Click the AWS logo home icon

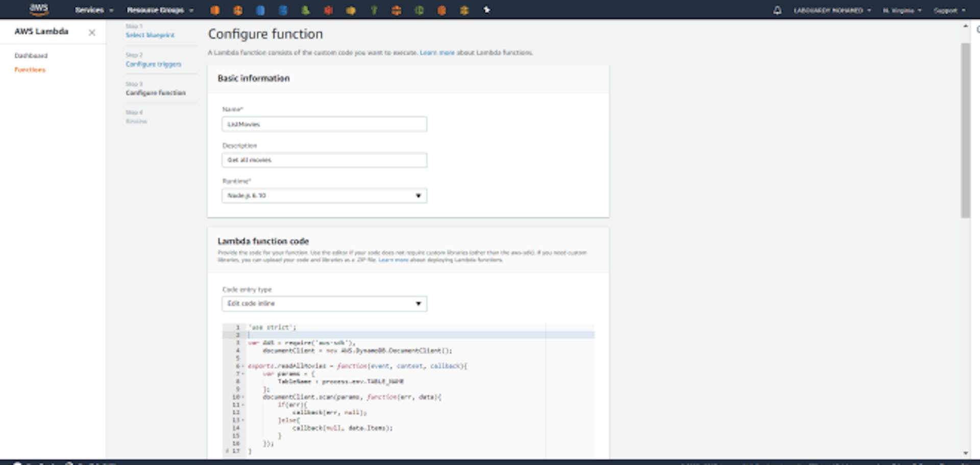pyautogui.click(x=39, y=9)
